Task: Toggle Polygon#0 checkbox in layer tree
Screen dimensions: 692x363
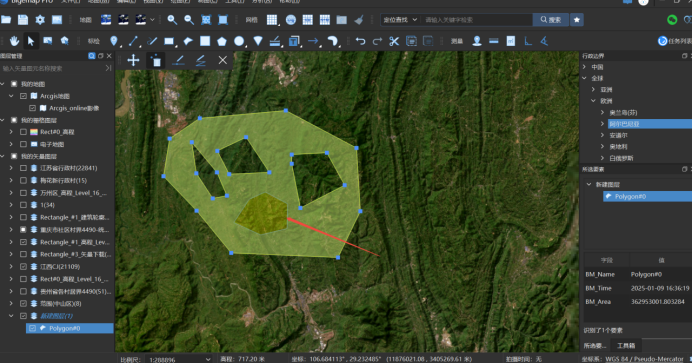Action: 32,328
